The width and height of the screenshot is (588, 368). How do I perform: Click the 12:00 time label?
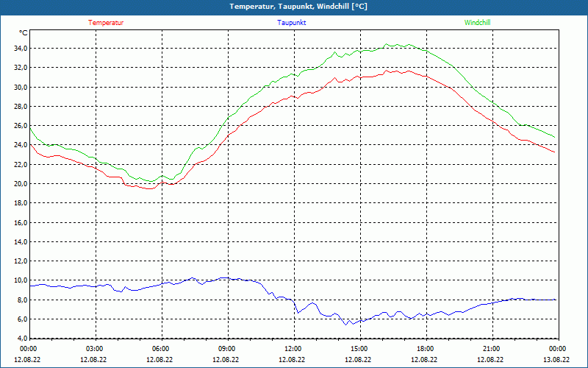pyautogui.click(x=293, y=349)
